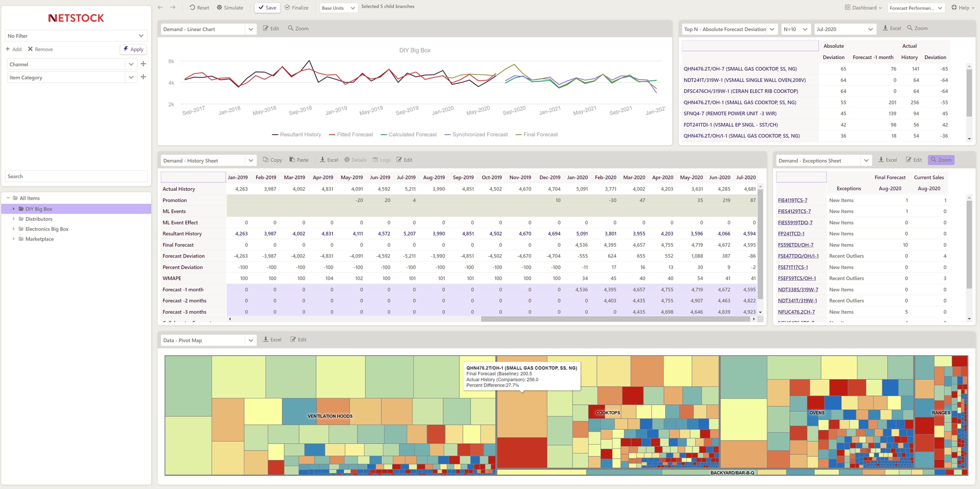Open the Dashboard menu
This screenshot has height=489, width=980.
(863, 7)
